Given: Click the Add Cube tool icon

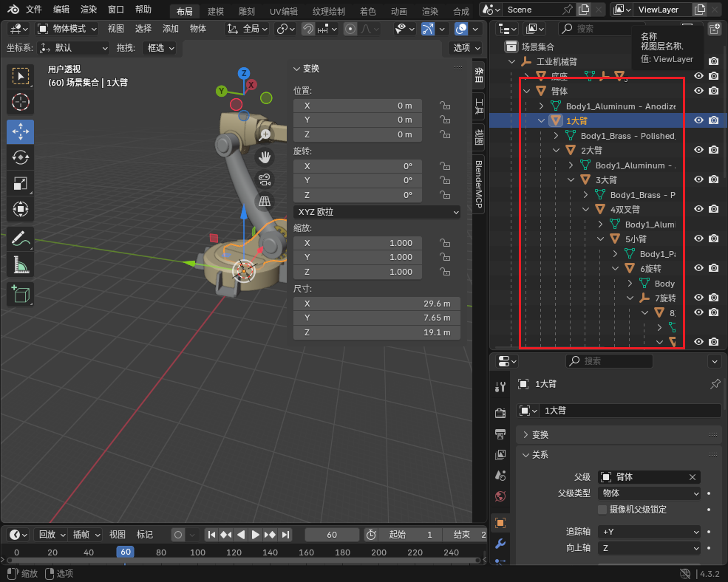Looking at the screenshot, I should 21,294.
